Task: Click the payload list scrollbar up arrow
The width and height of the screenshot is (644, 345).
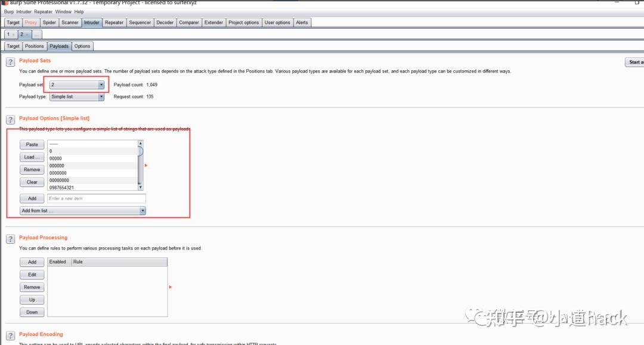Action: click(x=141, y=143)
